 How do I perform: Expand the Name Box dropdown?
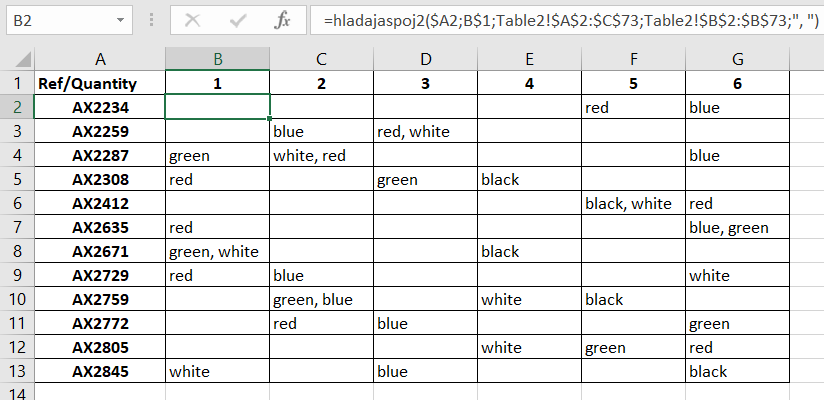121,20
